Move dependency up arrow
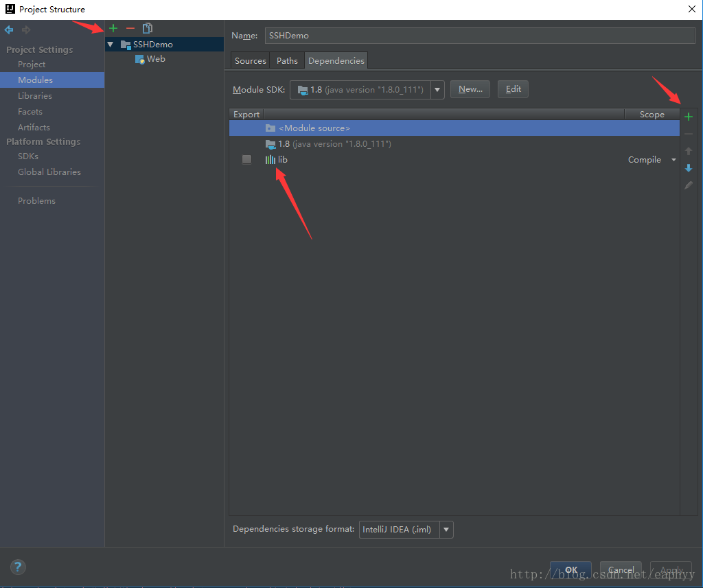This screenshot has width=703, height=588. click(689, 151)
